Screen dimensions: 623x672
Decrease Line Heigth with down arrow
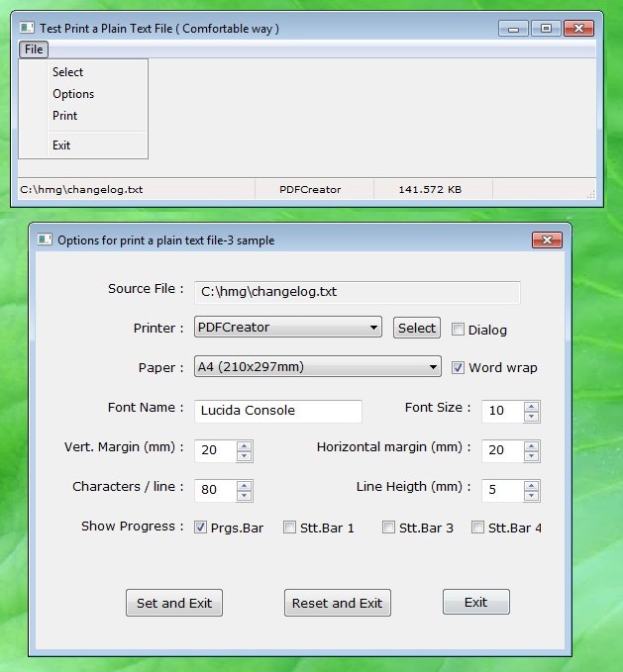(x=532, y=496)
